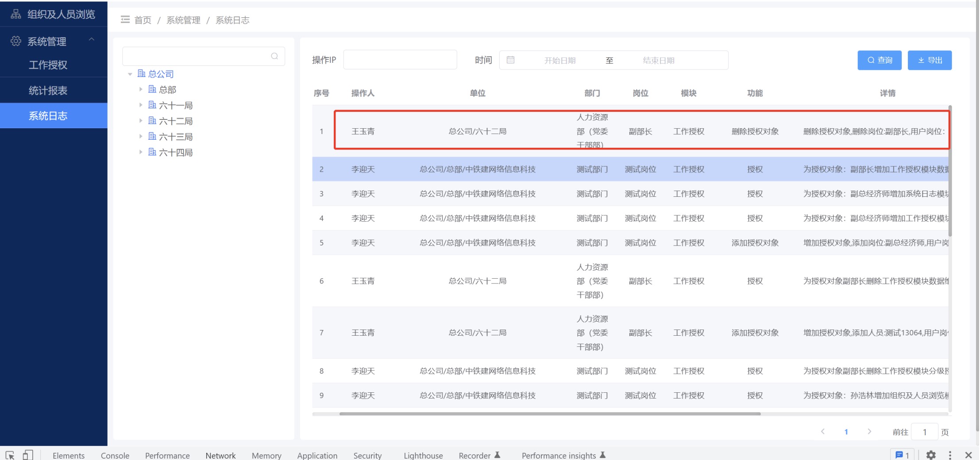This screenshot has width=980, height=460.
Task: Switch to DevTools Performance tab
Action: 167,455
